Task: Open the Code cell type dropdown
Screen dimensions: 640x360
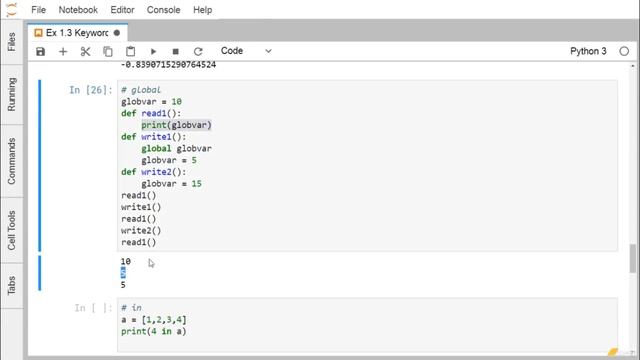Action: (x=246, y=51)
